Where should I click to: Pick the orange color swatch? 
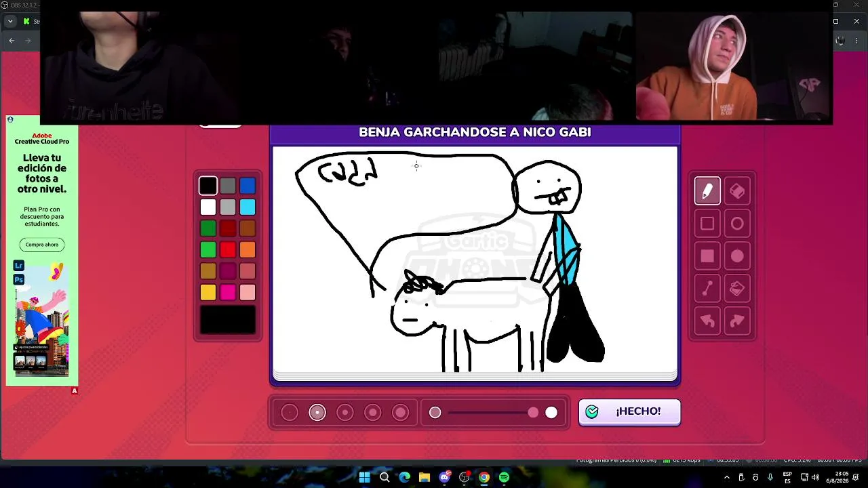248,249
